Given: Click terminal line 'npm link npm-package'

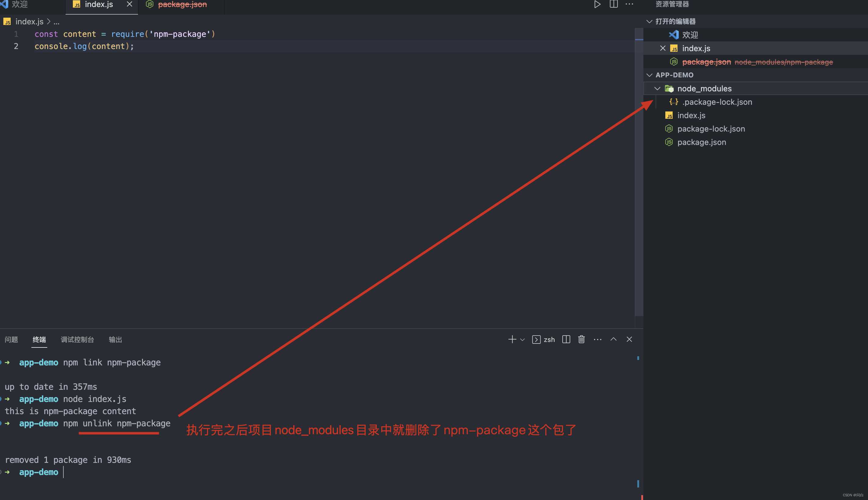Looking at the screenshot, I should [112, 362].
